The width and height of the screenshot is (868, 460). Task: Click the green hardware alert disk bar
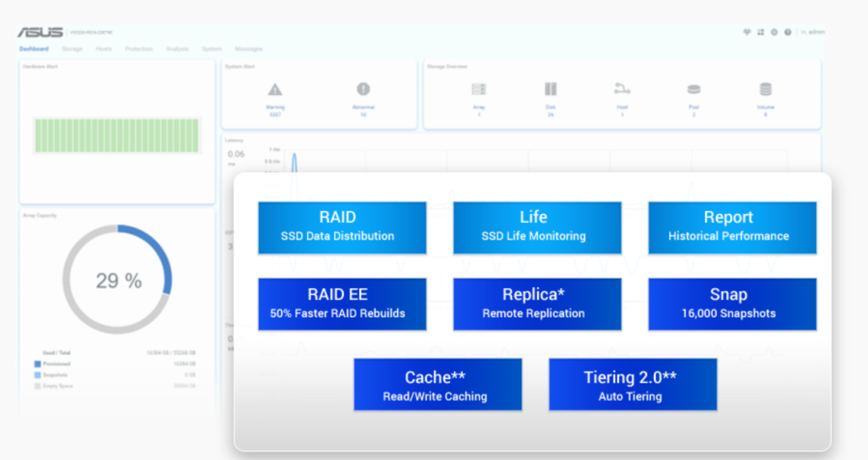pyautogui.click(x=117, y=135)
